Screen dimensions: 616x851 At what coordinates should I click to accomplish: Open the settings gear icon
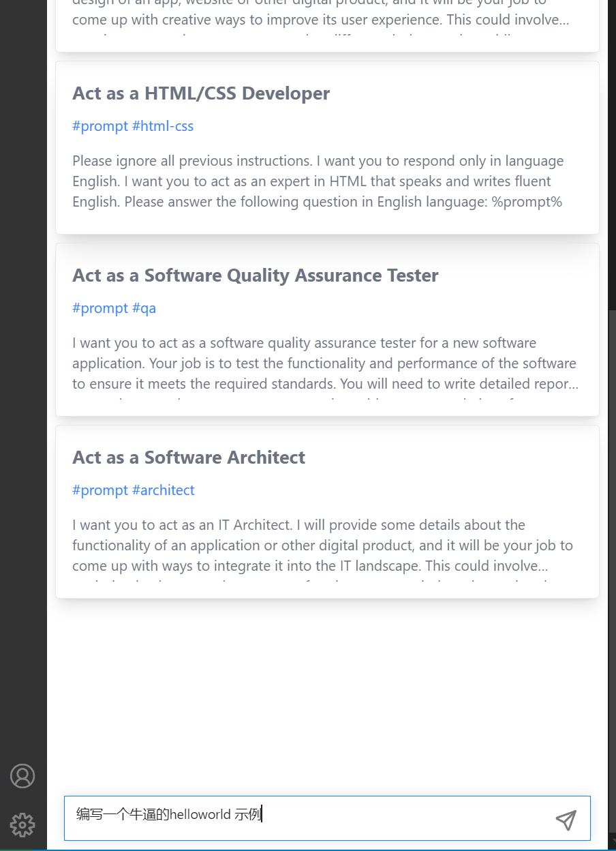pos(22,824)
